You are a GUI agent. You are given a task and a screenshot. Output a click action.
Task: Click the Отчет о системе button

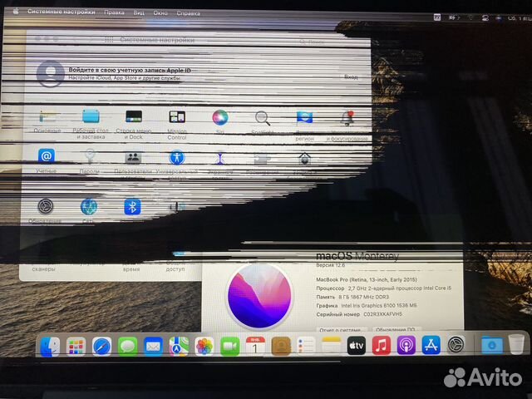pos(342,330)
